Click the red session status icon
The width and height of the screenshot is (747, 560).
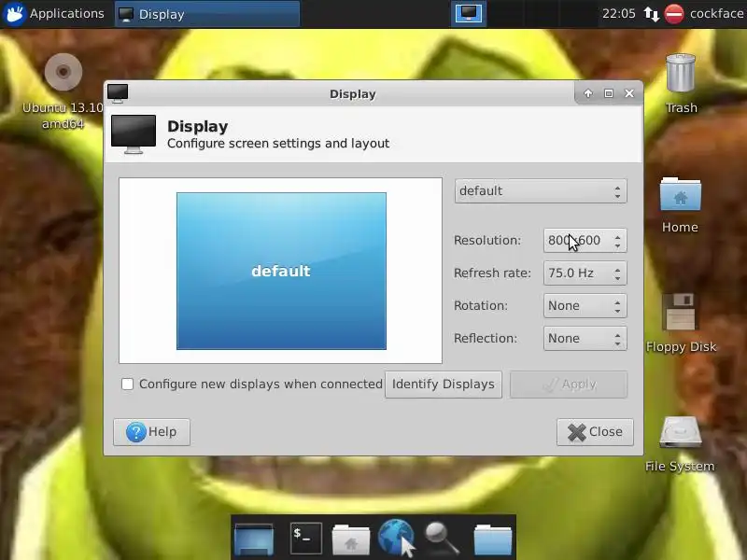674,14
